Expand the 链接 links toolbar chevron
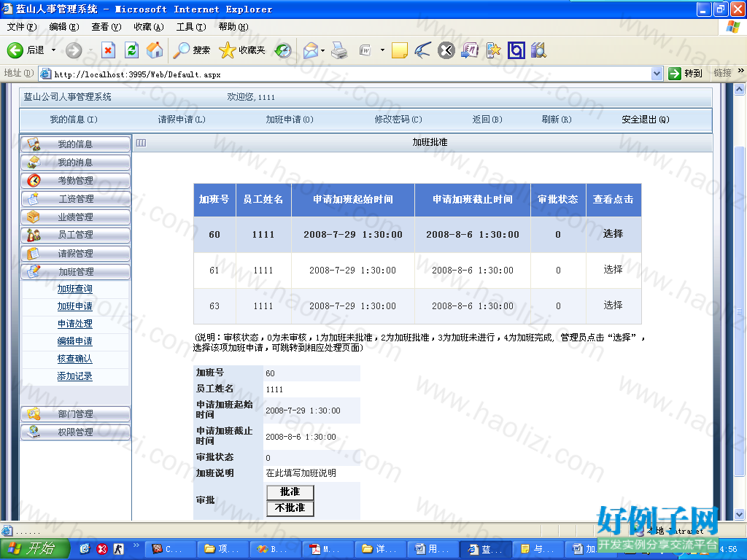The image size is (747, 560). (x=741, y=71)
